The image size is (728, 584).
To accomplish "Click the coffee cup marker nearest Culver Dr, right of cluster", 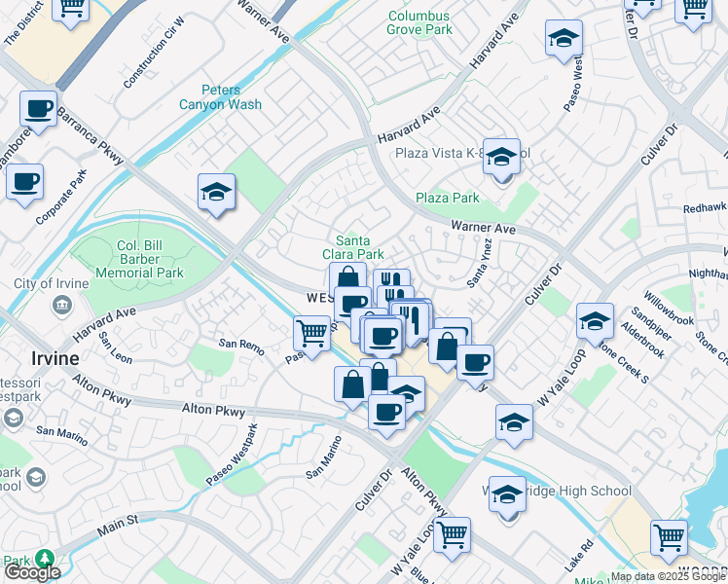I will [475, 364].
